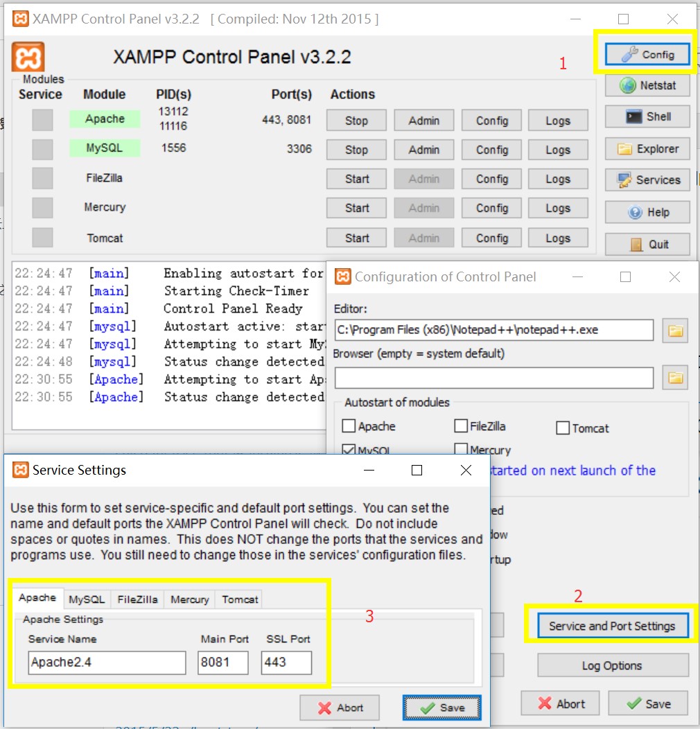Open Mercury module Config

491,208
